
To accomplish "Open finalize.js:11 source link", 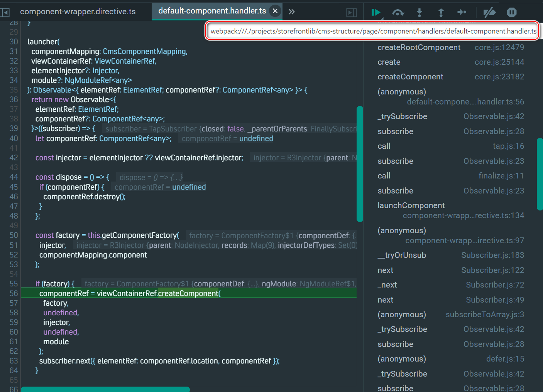I will [501, 176].
